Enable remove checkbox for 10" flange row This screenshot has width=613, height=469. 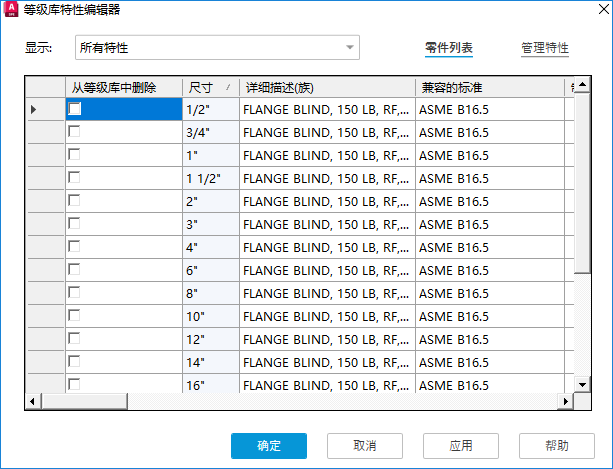75,316
